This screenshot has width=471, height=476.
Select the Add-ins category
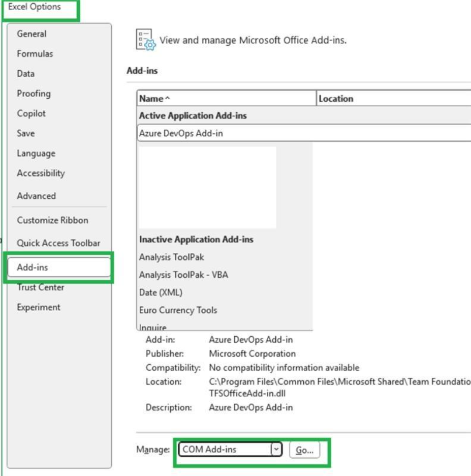pyautogui.click(x=59, y=267)
